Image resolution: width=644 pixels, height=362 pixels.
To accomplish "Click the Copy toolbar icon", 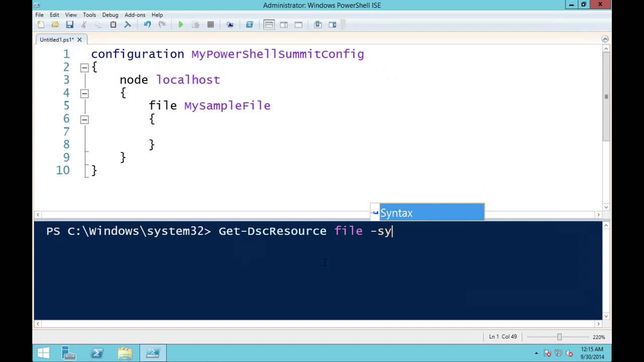I will [99, 25].
